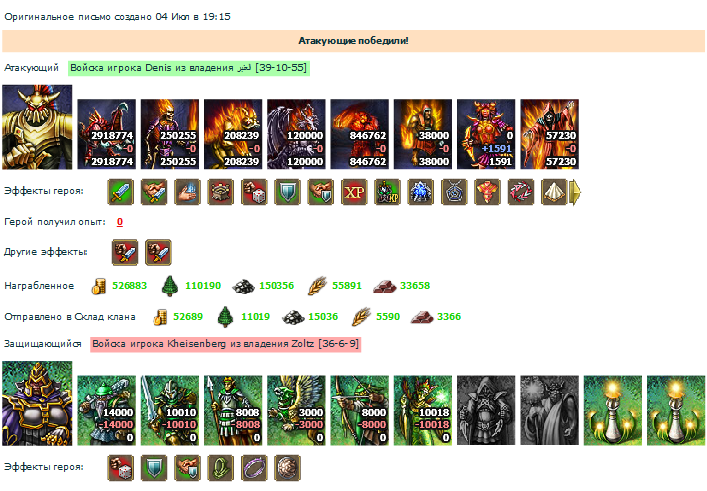Select the red XP hero effect icon
707x491 pixels.
pyautogui.click(x=354, y=192)
